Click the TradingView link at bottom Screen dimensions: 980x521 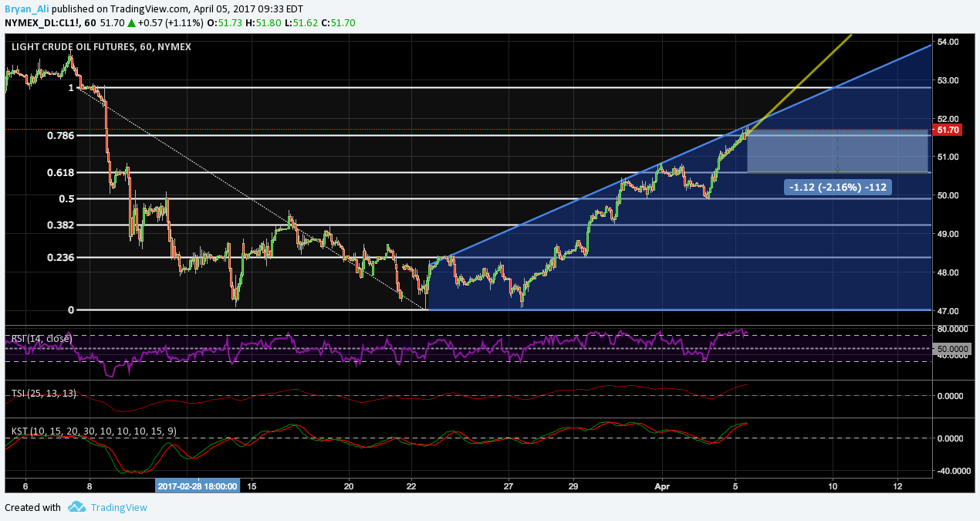(x=118, y=507)
